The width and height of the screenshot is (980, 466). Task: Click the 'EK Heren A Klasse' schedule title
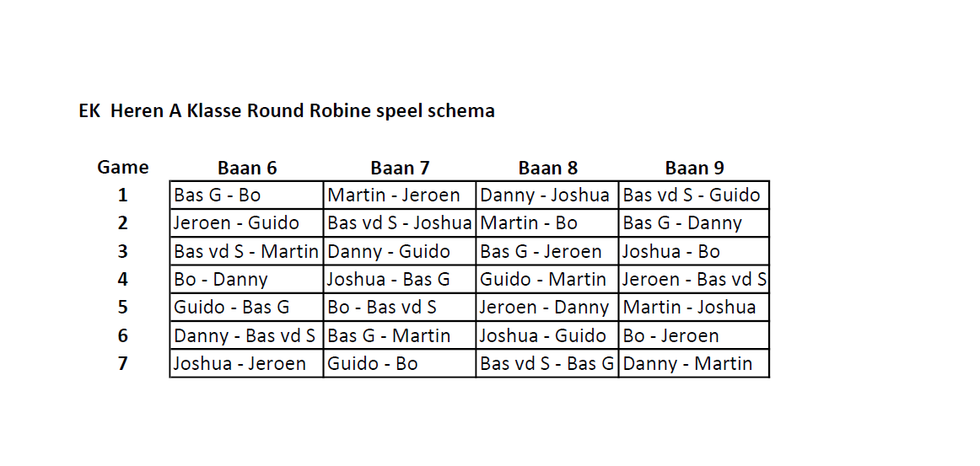(287, 111)
